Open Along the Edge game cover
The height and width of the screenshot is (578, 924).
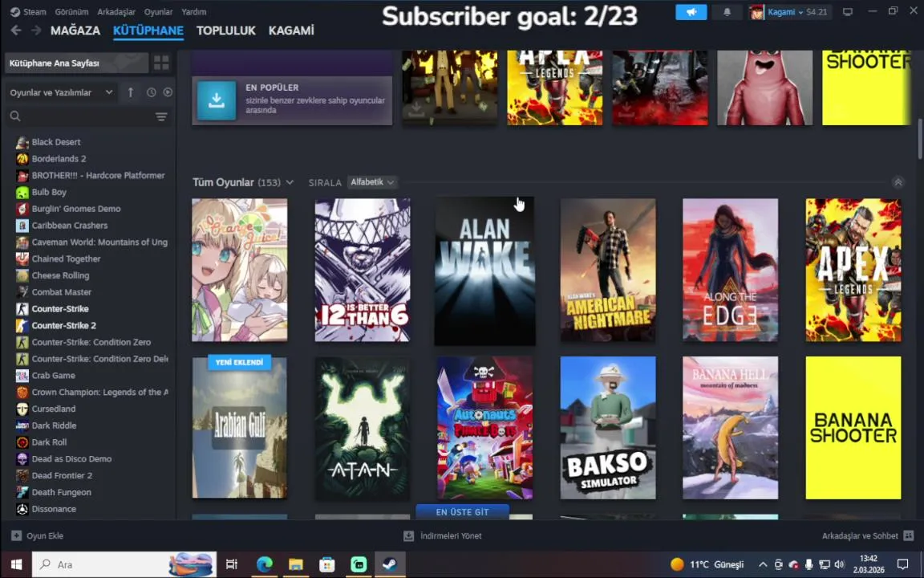click(x=730, y=270)
